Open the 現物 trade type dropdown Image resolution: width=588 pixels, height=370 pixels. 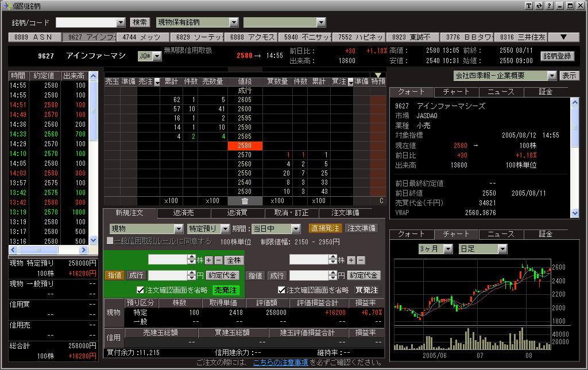pos(178,228)
